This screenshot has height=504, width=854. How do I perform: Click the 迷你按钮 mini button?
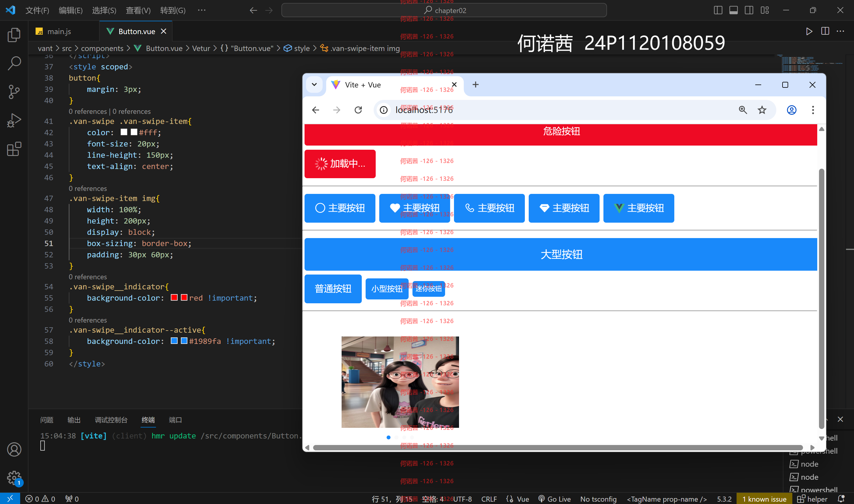pyautogui.click(x=429, y=289)
